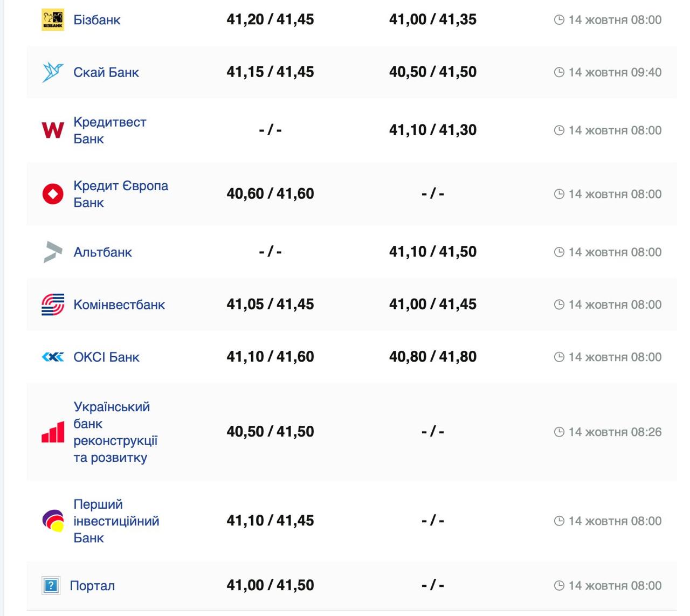Image resolution: width=690 pixels, height=616 pixels.
Task: Click the clock icon in Скай Банк row
Action: 559,72
